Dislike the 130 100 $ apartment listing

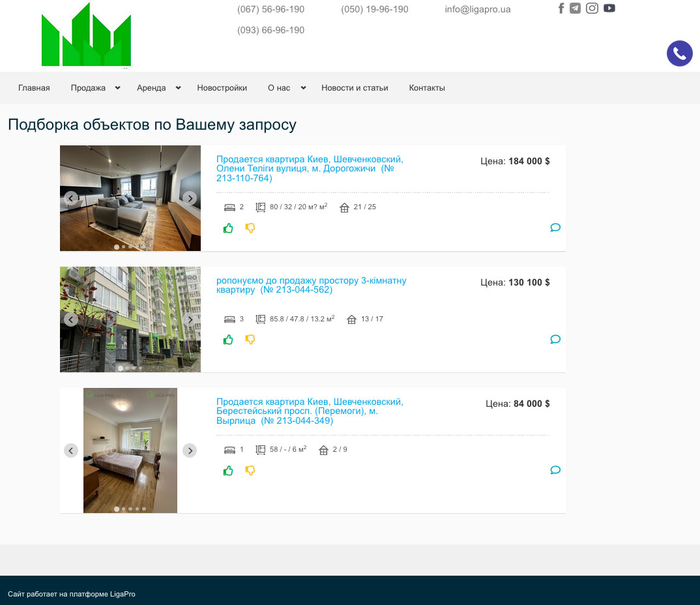point(250,340)
